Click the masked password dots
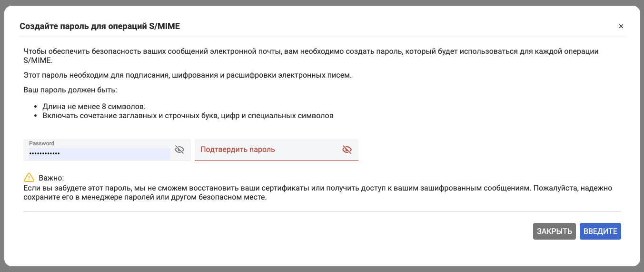The width and height of the screenshot is (644, 272). click(x=45, y=154)
